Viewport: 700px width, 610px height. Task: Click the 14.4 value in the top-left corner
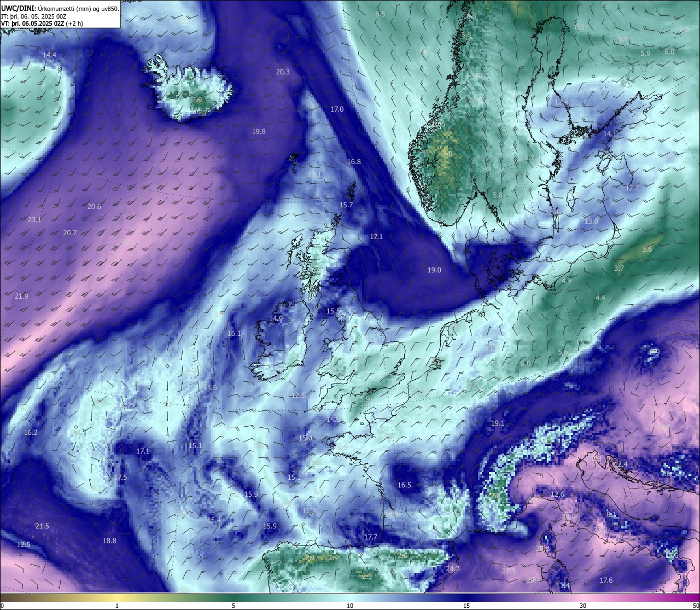(50, 55)
